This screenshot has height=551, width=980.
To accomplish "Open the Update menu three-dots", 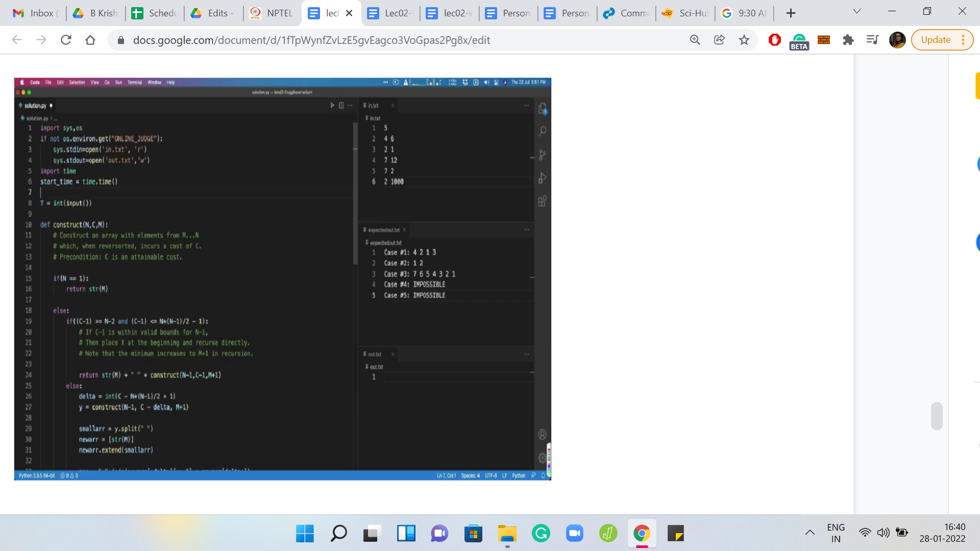I will 963,40.
